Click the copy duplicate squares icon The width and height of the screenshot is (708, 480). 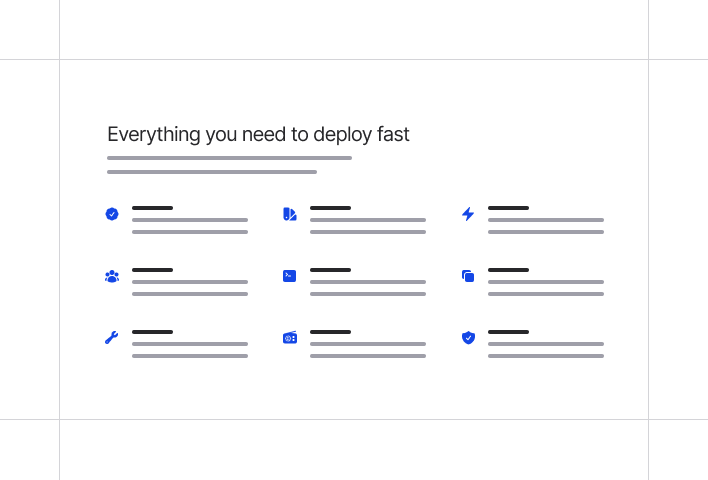[468, 276]
